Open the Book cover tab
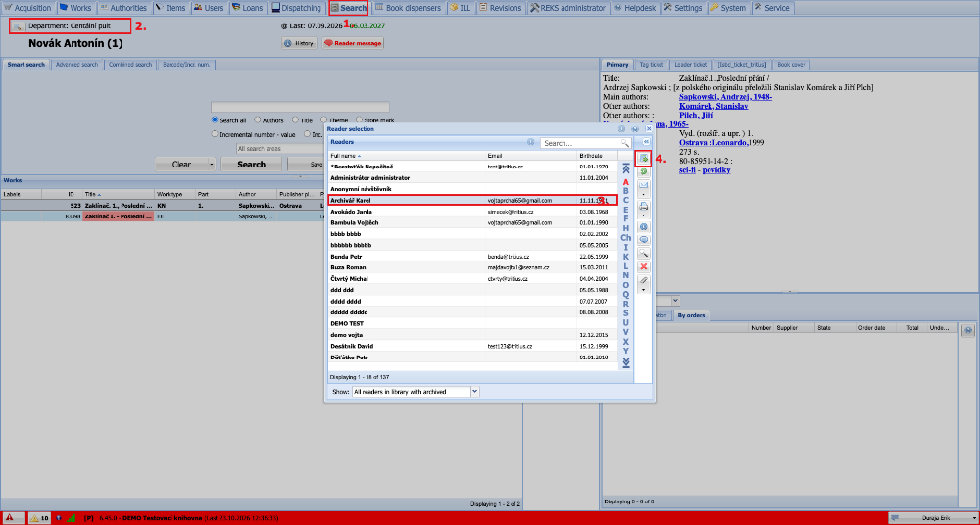 pyautogui.click(x=793, y=65)
